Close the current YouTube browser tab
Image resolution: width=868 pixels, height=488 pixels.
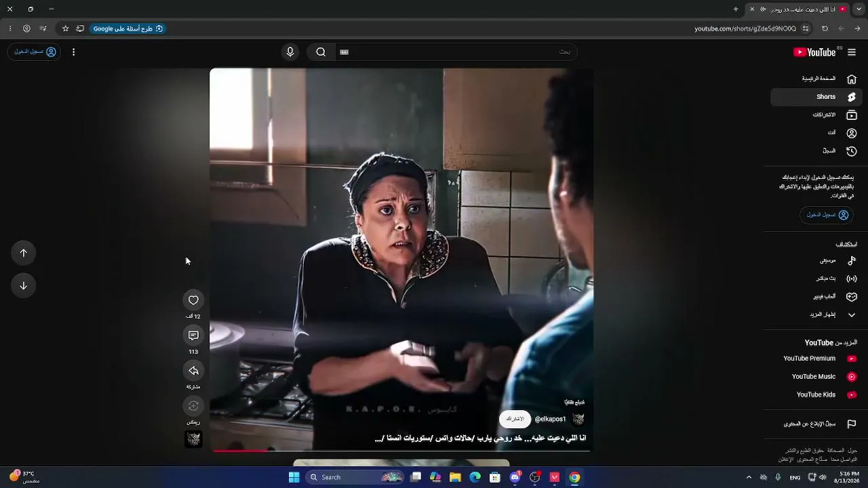[752, 9]
